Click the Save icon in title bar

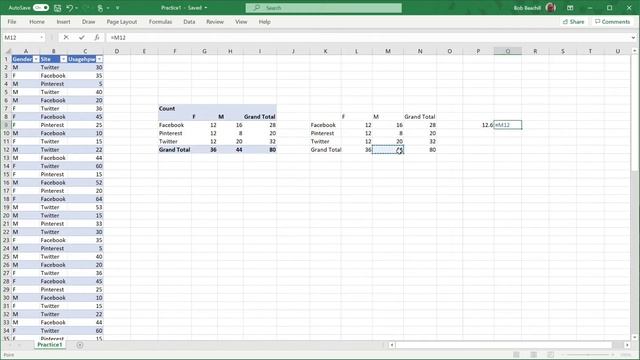coord(57,8)
